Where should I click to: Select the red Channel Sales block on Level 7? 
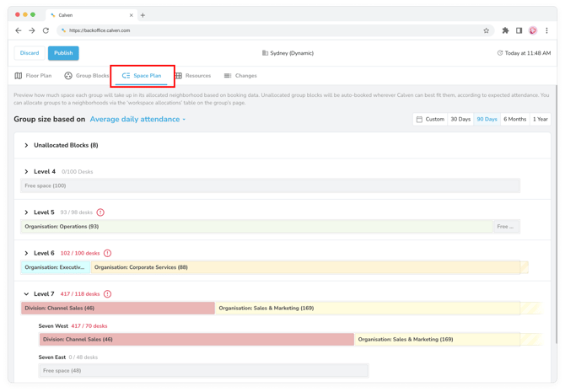[118, 309]
